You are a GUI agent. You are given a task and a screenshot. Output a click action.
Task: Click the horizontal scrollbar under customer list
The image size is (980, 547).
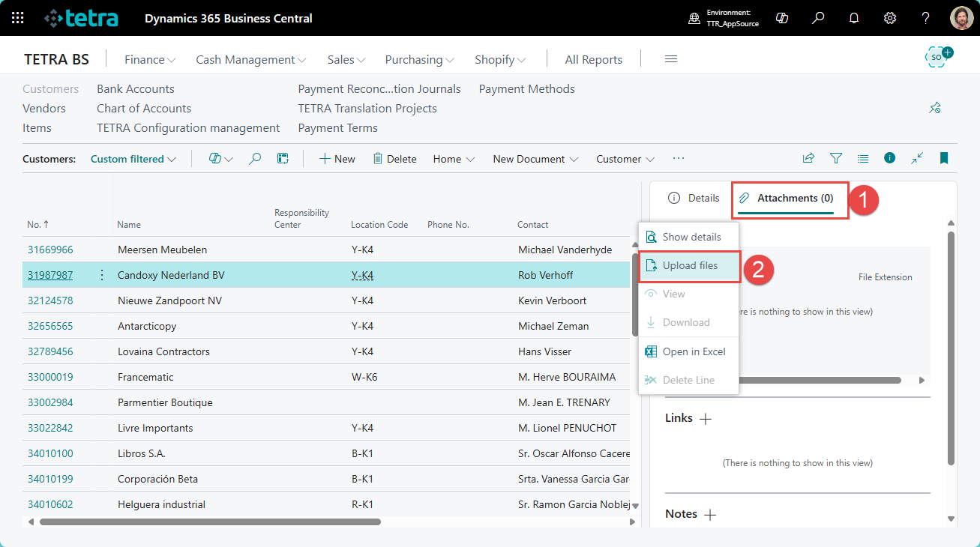pos(210,522)
